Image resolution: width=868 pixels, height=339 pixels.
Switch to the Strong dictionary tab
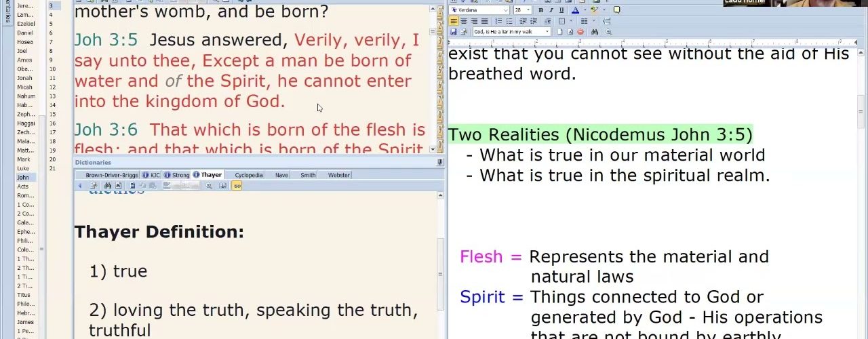(x=180, y=175)
